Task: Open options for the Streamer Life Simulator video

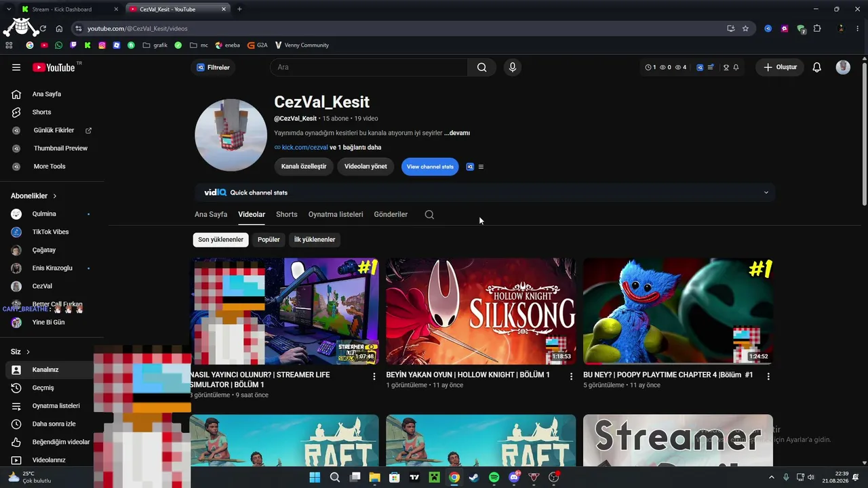Action: [x=374, y=376]
